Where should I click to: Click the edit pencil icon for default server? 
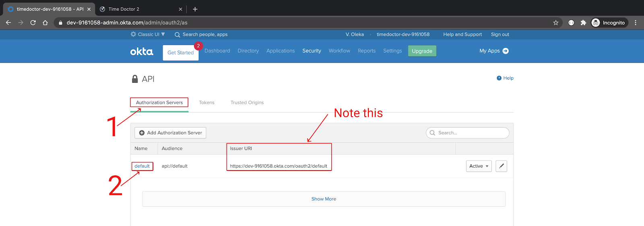tap(502, 166)
